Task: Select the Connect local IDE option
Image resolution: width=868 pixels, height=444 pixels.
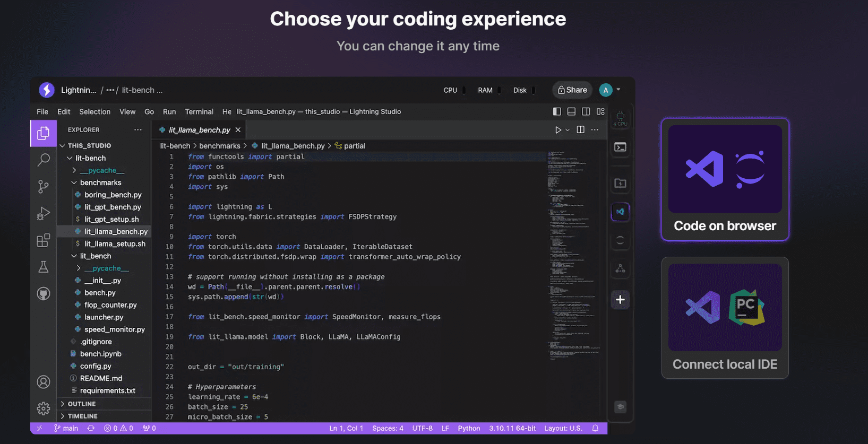Action: pos(725,318)
